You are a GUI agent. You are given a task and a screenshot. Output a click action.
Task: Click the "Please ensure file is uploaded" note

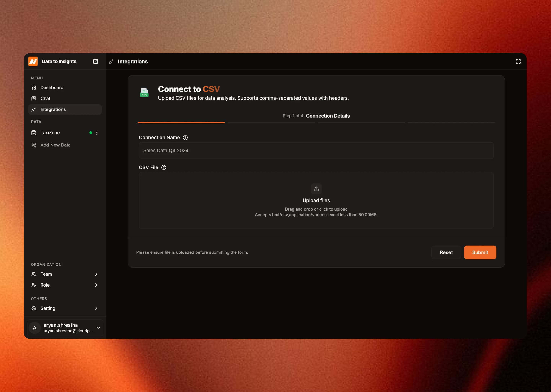pos(192,252)
